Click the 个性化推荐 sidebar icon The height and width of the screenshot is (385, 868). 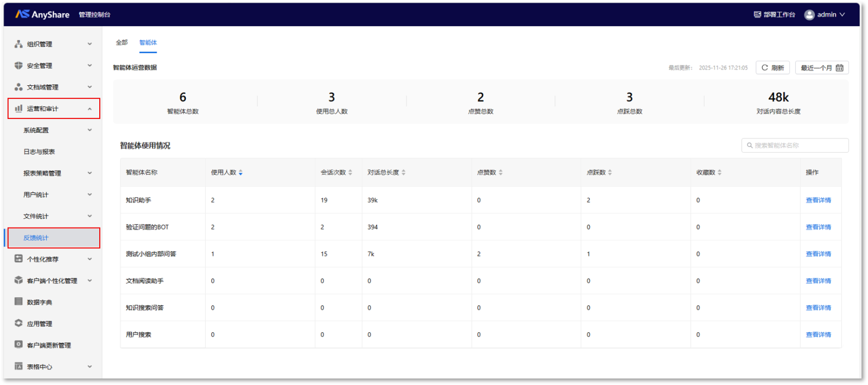coord(18,259)
